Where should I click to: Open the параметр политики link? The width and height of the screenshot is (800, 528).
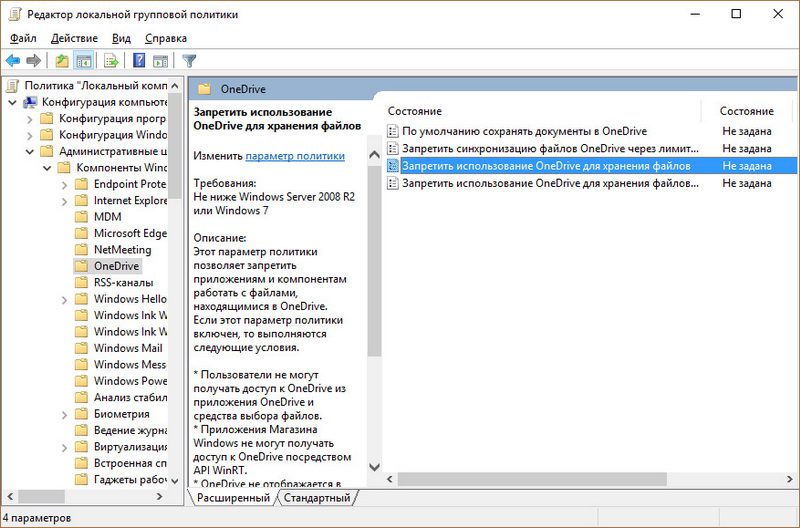pos(295,156)
